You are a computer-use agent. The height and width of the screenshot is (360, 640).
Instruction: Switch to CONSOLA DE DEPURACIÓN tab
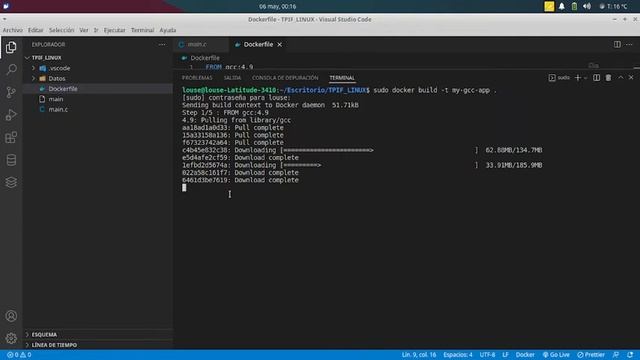285,78
